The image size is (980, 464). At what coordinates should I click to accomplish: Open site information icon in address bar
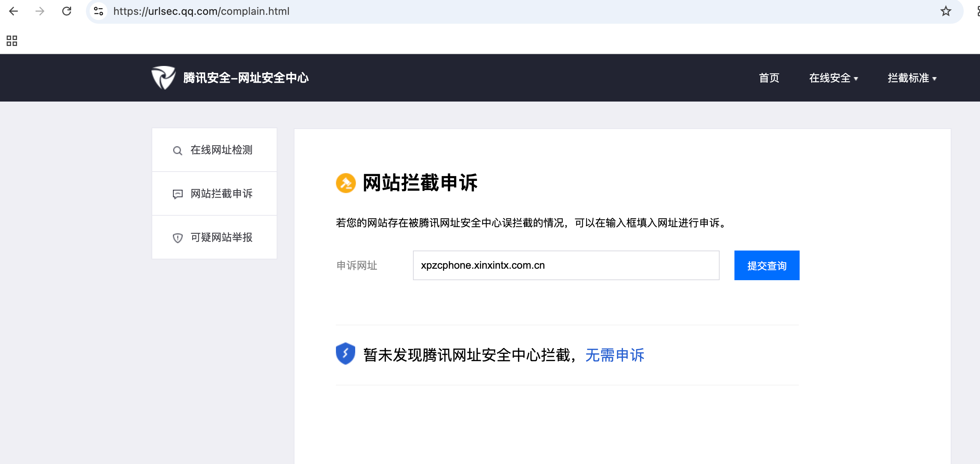click(99, 11)
